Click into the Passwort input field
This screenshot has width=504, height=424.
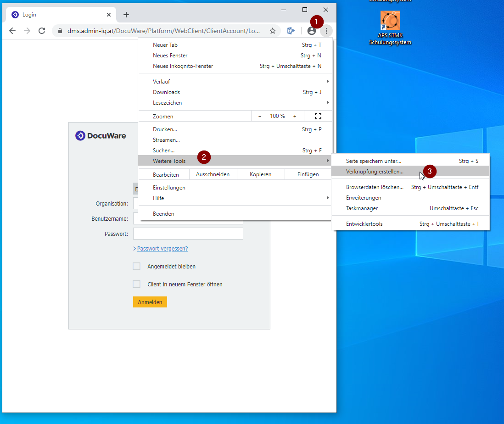pyautogui.click(x=188, y=234)
